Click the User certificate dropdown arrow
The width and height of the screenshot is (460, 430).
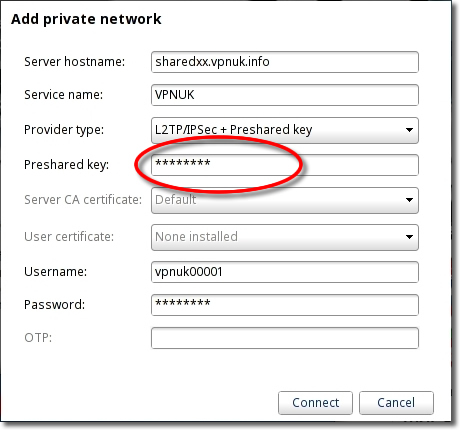pyautogui.click(x=409, y=237)
